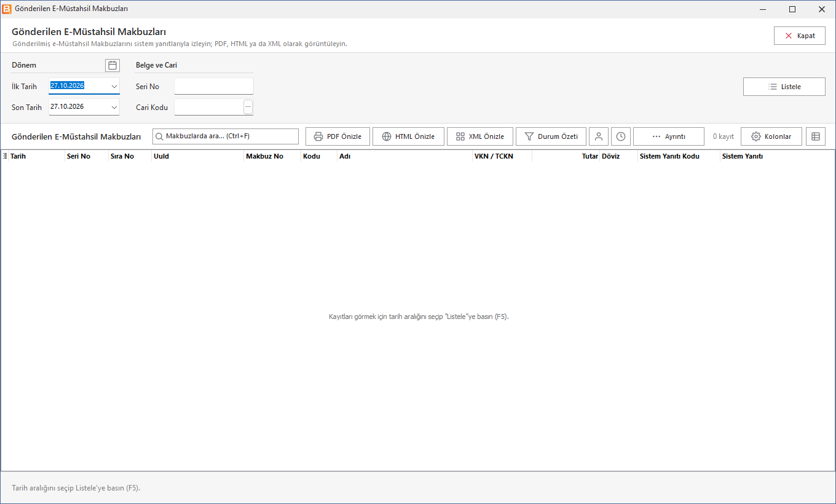The width and height of the screenshot is (836, 504).
Task: Sort by Seri No column header
Action: coord(86,156)
